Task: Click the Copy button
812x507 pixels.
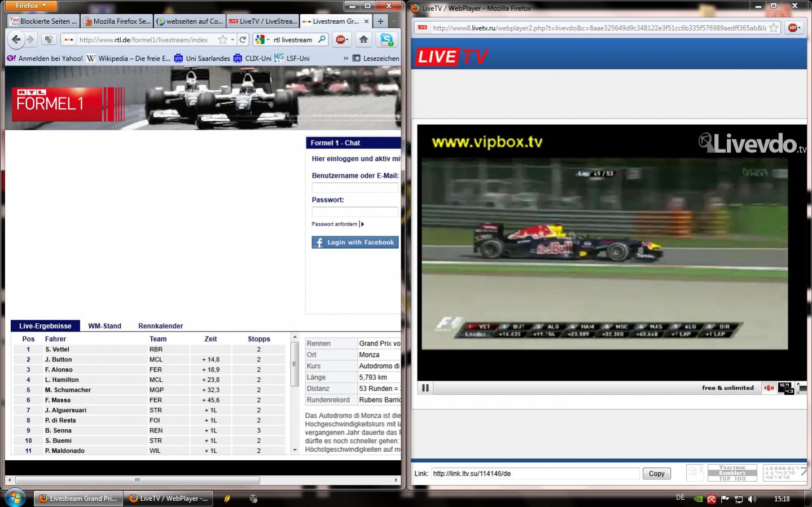Action: coord(656,474)
